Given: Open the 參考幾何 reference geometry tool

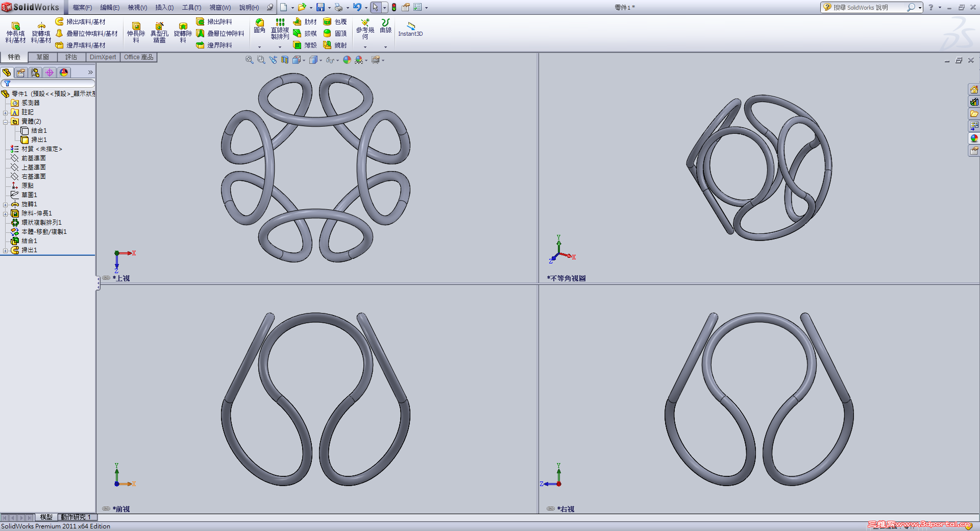Looking at the screenshot, I should 365,29.
